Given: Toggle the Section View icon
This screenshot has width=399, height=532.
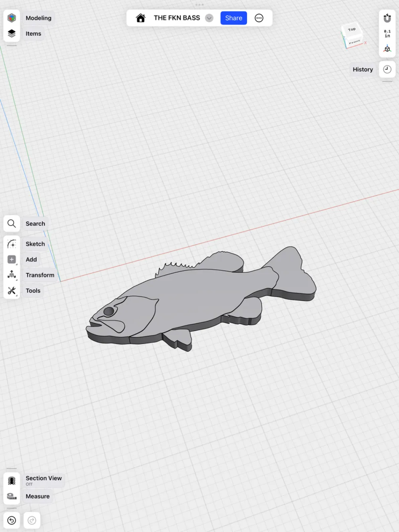Looking at the screenshot, I should 12,481.
